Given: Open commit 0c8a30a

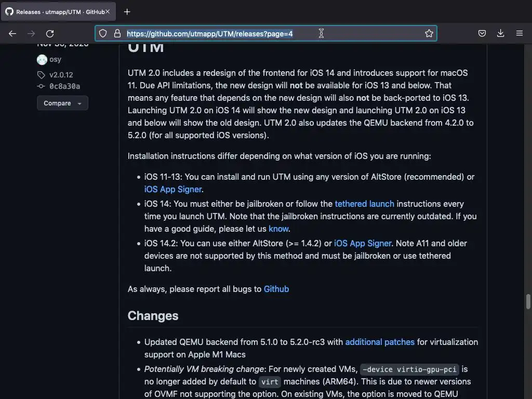Looking at the screenshot, I should pos(65,86).
